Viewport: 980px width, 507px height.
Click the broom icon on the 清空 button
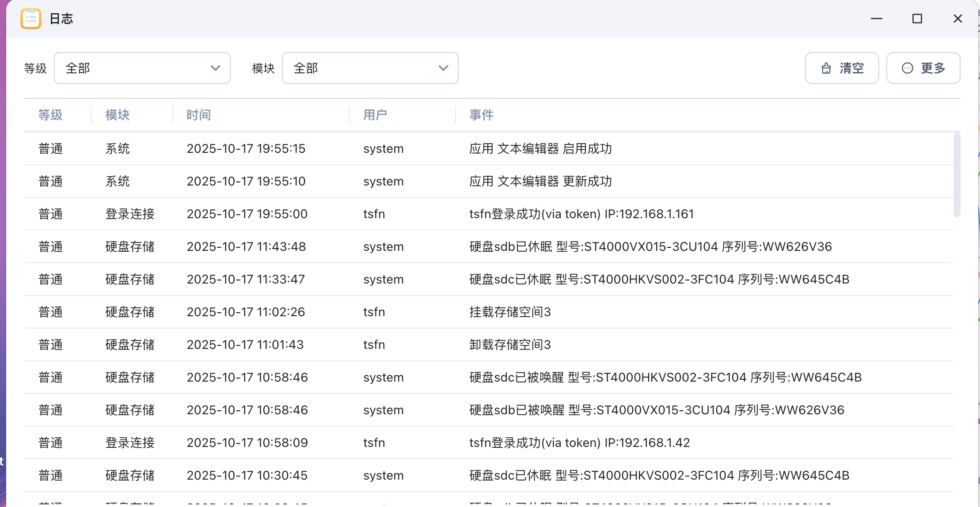826,68
